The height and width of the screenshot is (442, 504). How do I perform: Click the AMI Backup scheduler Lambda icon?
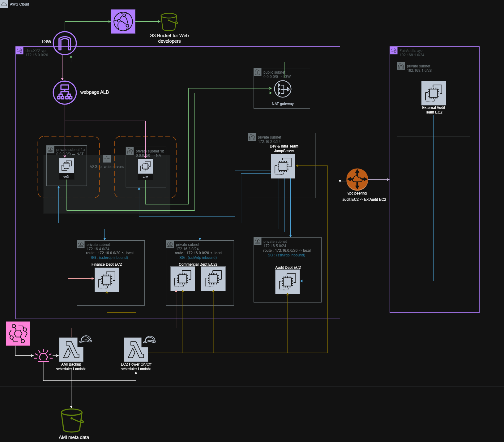(x=71, y=350)
